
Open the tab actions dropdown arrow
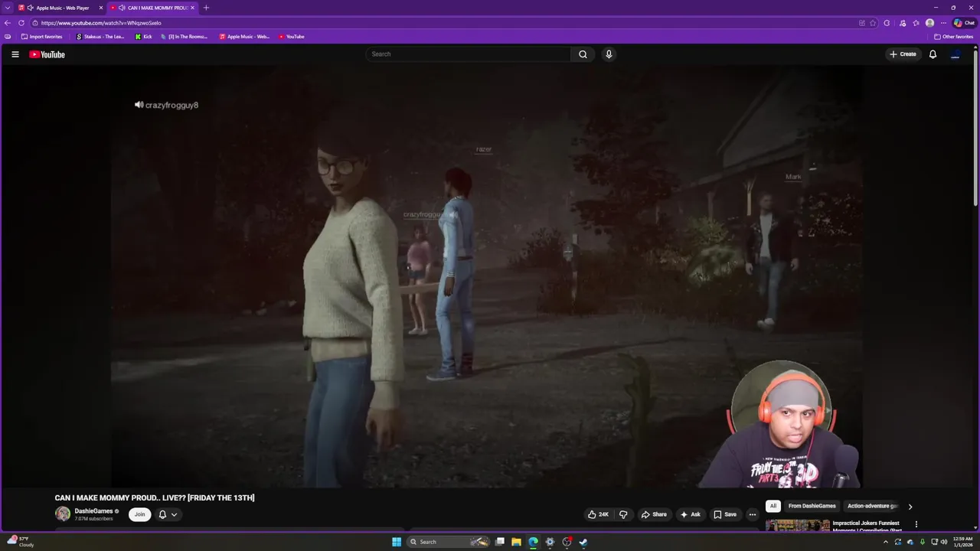point(8,8)
